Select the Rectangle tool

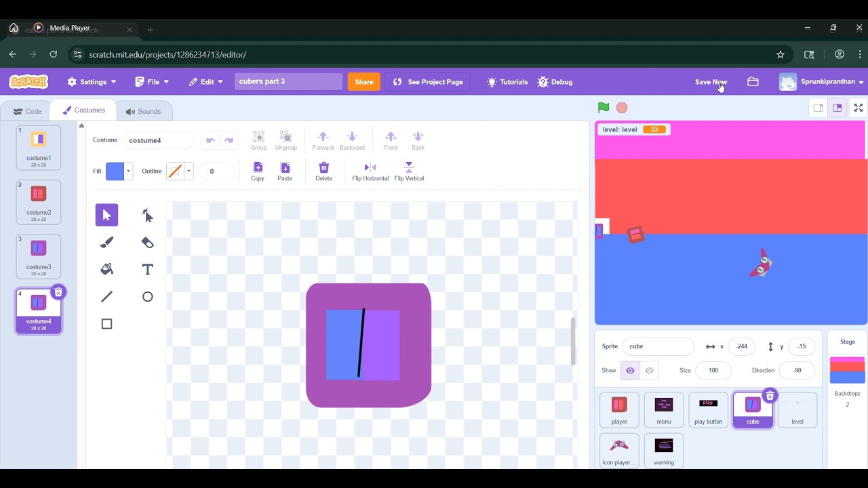click(106, 323)
